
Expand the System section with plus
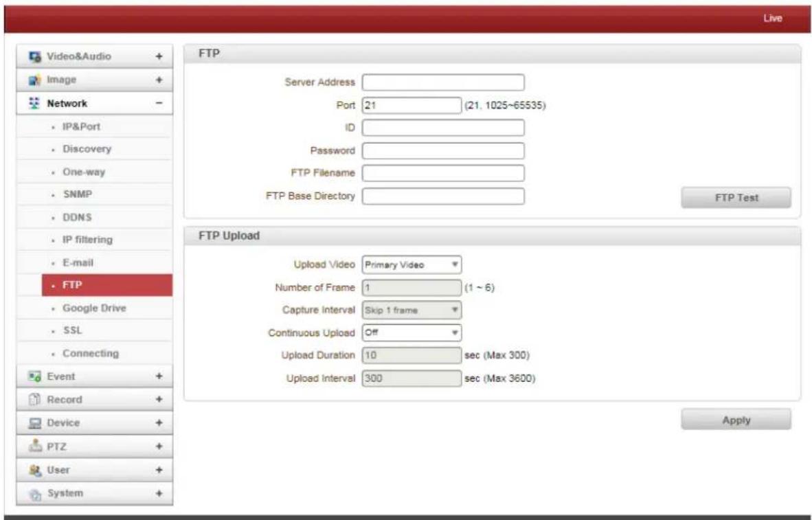click(159, 494)
